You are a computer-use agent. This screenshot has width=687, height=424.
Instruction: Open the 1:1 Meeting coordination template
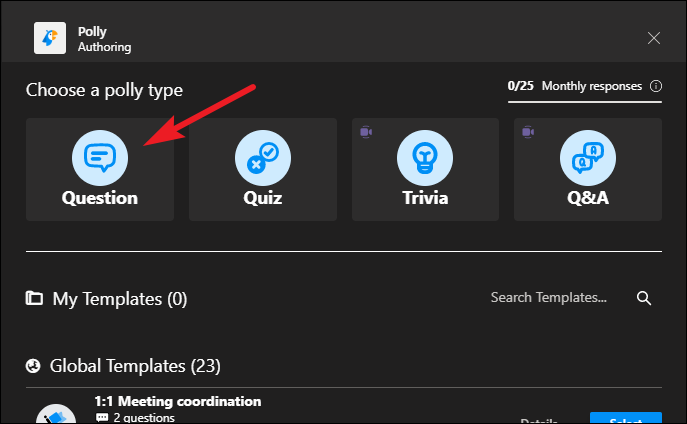click(178, 401)
